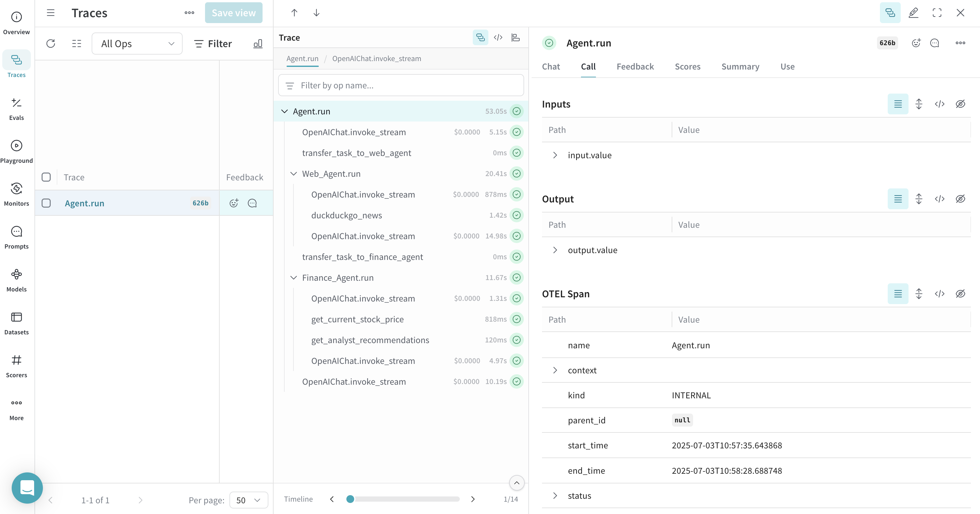Open the Evals section in sidebar
Image resolution: width=980 pixels, height=514 pixels.
(x=16, y=109)
